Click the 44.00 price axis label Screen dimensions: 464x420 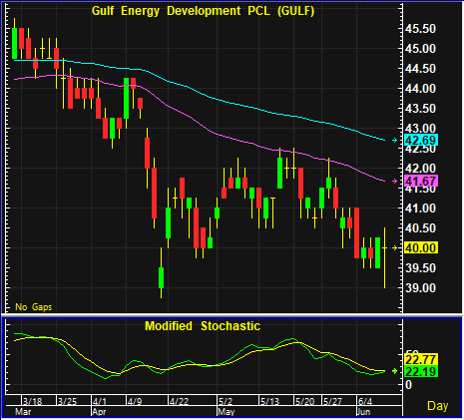tap(420, 89)
